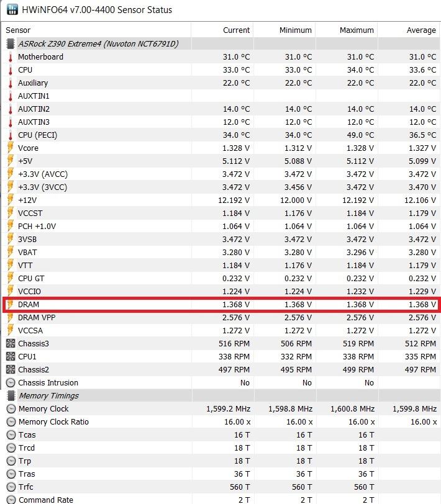This screenshot has height=504, width=441.
Task: Click +5V average value 5.099 V
Action: [x=422, y=161]
